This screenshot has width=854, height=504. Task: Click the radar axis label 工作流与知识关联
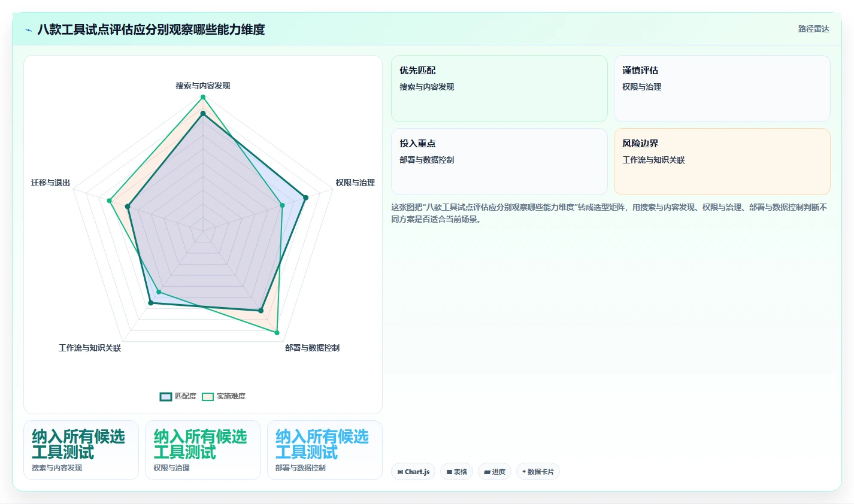pyautogui.click(x=90, y=348)
